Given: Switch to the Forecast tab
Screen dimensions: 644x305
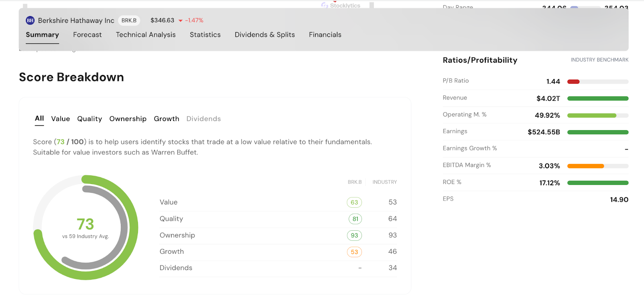Looking at the screenshot, I should coord(87,35).
